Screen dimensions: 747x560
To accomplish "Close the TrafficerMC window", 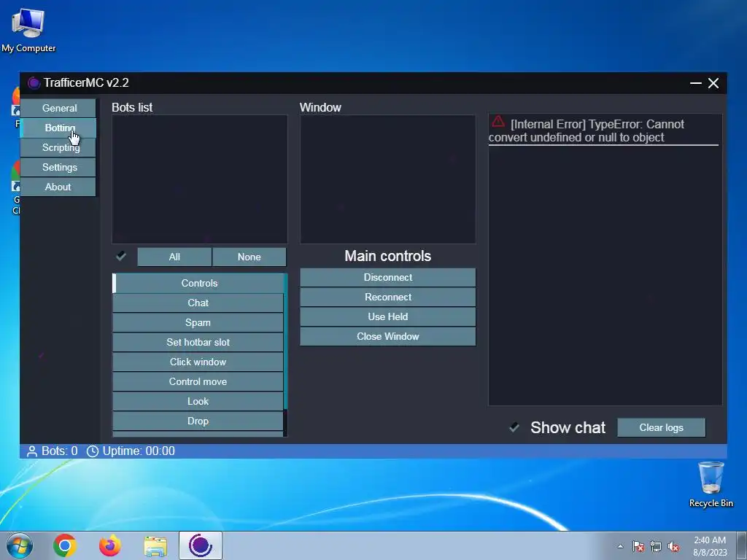I will pos(713,83).
